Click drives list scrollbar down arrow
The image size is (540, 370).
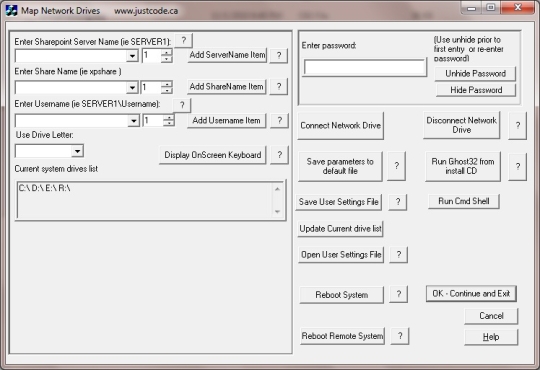[278, 212]
